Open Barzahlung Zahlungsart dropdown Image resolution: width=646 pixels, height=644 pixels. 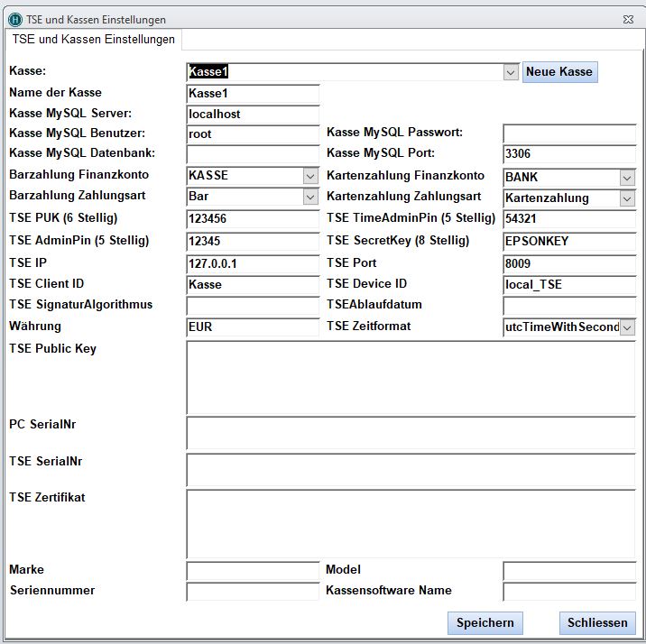click(310, 197)
